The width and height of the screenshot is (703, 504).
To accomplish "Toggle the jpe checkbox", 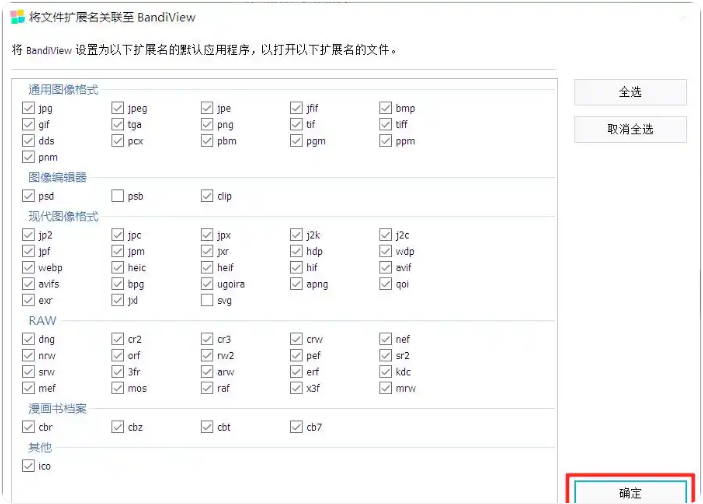I will coord(207,108).
